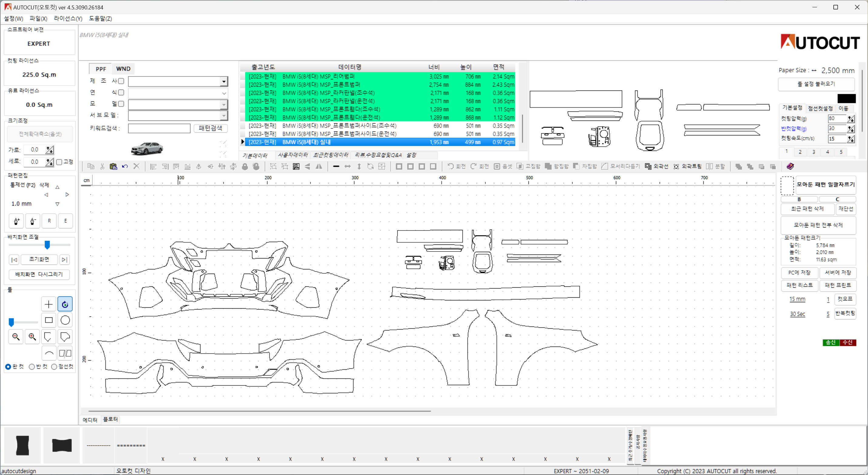Click the align bottom icon
Viewport: 868px width, 475px height.
pos(188,166)
